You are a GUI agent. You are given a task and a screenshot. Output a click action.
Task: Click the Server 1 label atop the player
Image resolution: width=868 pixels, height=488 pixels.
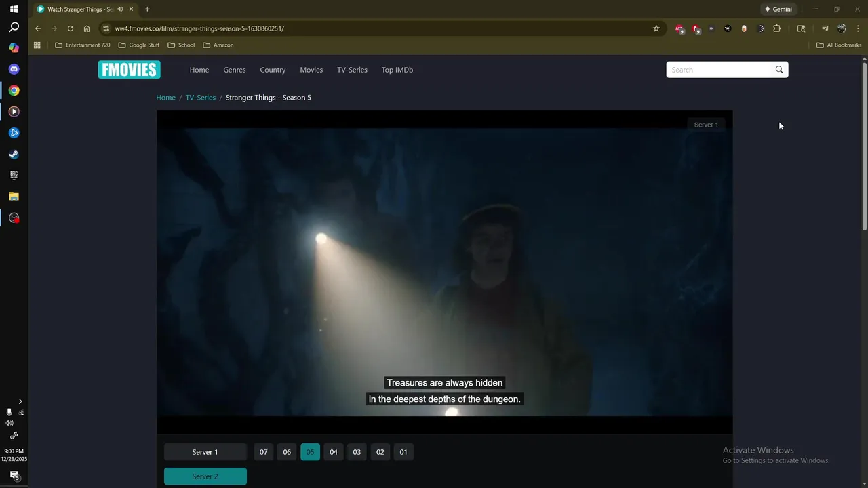[x=706, y=125]
